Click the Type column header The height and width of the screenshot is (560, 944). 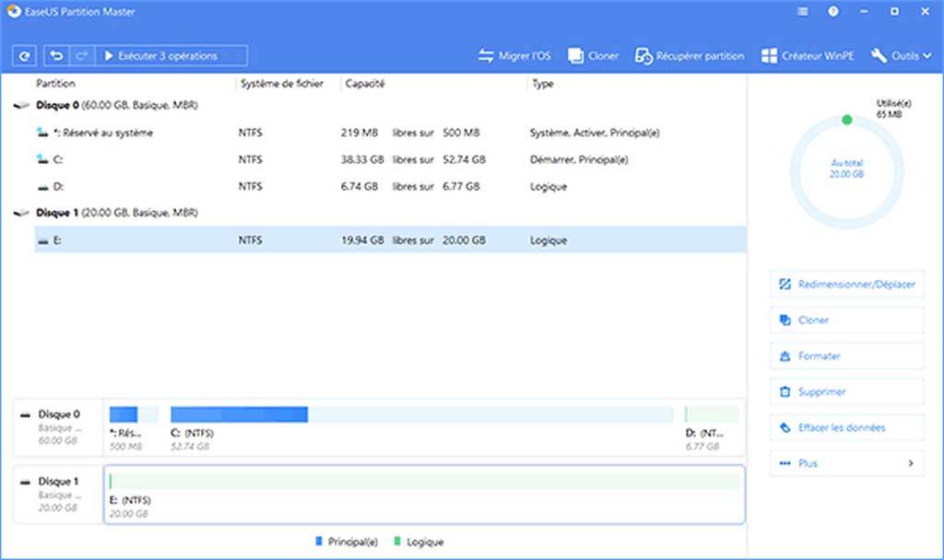(542, 83)
